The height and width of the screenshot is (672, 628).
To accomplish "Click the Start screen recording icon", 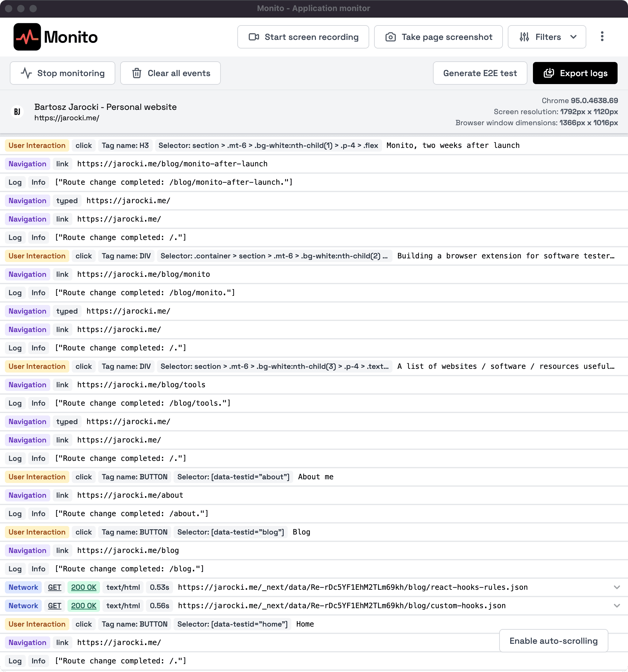I will 253,37.
